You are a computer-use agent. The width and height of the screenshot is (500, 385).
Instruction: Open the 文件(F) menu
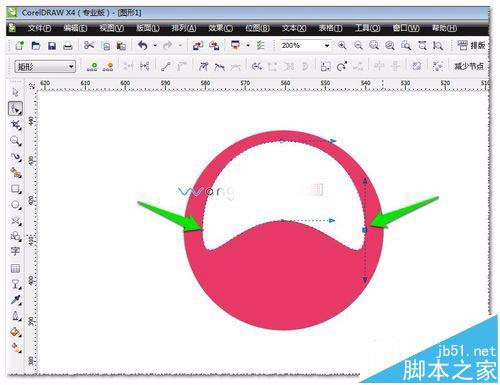coord(39,28)
